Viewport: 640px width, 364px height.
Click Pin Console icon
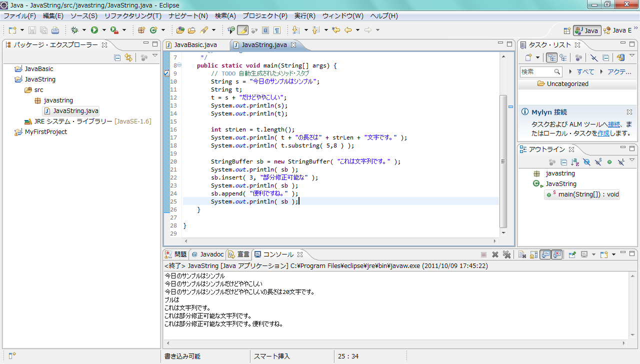coord(572,254)
